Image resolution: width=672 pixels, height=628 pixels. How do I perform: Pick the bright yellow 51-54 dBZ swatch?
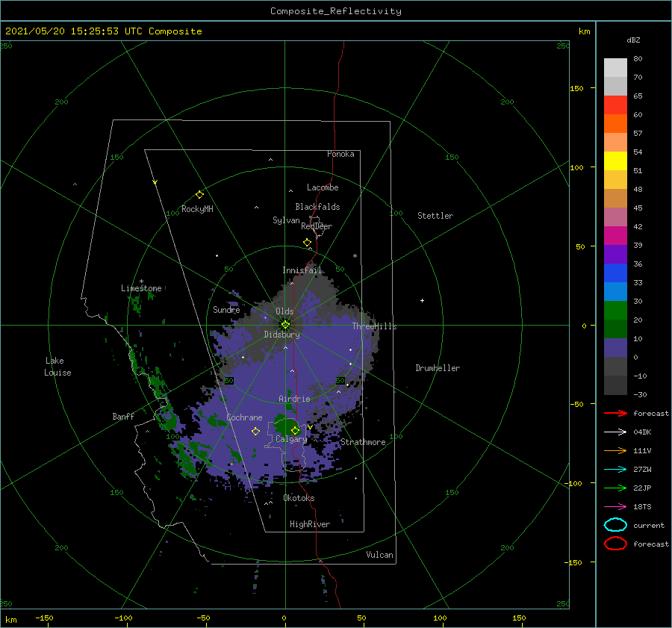pos(615,161)
